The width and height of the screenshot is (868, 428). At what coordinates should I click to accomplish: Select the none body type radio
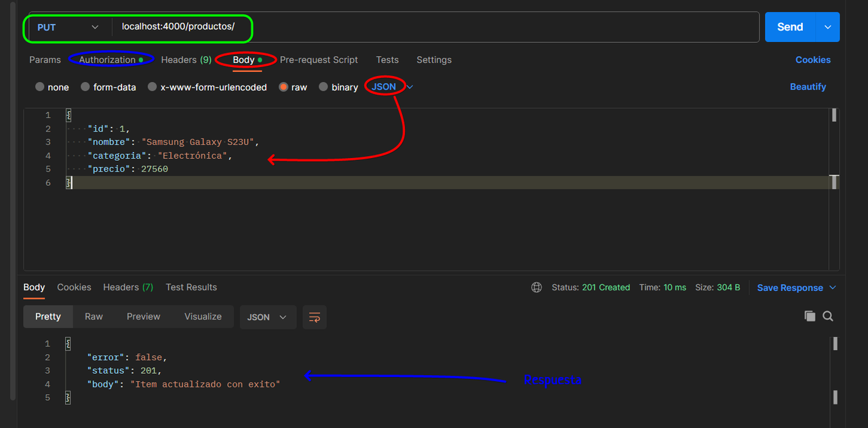[x=40, y=87]
